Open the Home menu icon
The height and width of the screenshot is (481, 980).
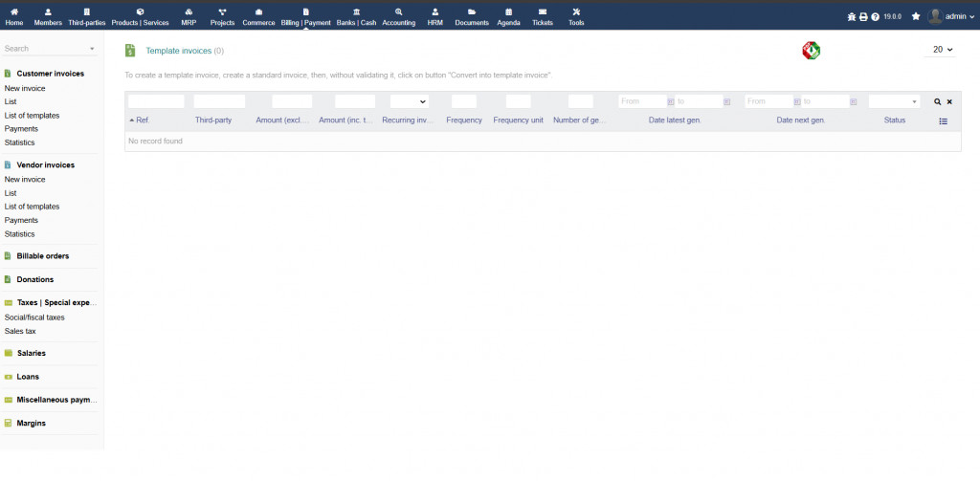(x=13, y=17)
